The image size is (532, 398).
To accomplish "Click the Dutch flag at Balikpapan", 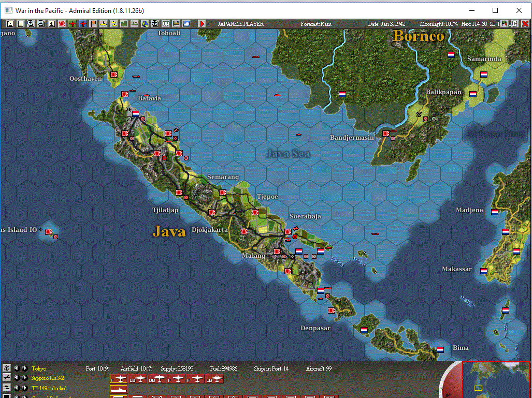I will (x=473, y=94).
